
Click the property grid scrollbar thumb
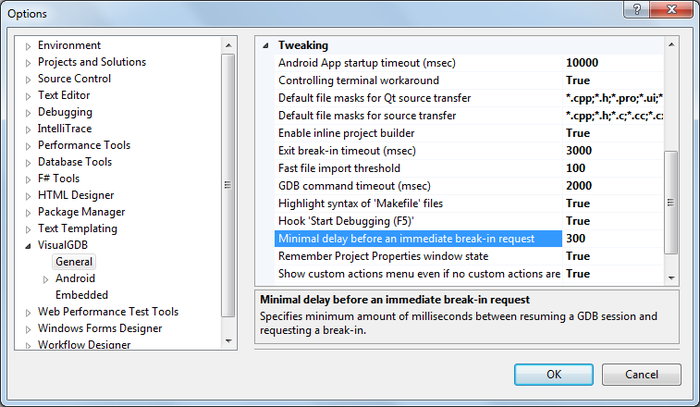coord(671,203)
